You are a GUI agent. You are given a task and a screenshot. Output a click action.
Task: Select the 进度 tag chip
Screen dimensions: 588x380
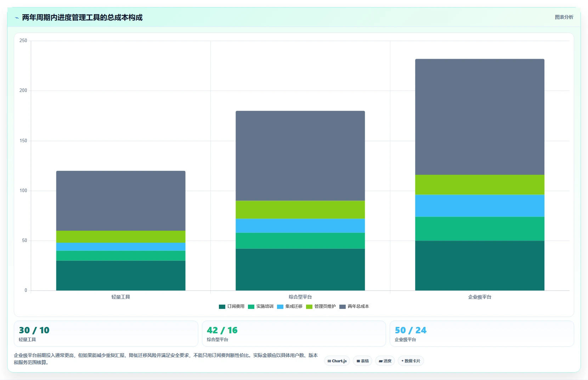point(385,361)
